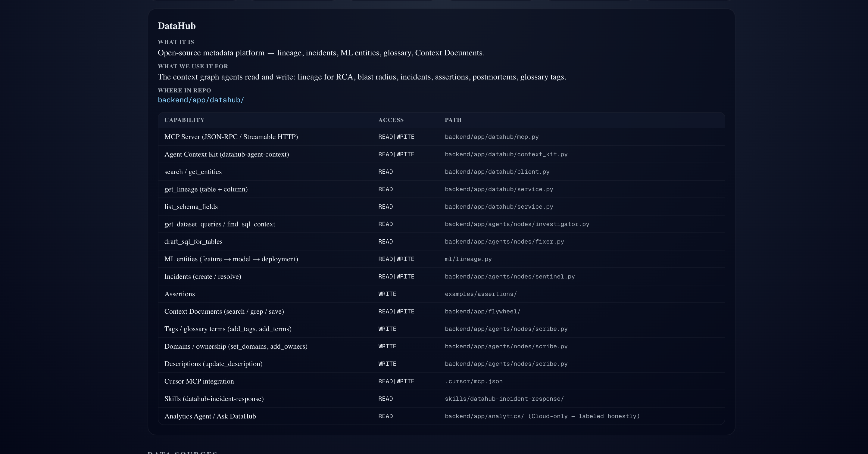
Task: Click path backend/app/agents/nodes/investigator.py
Action: tap(517, 224)
